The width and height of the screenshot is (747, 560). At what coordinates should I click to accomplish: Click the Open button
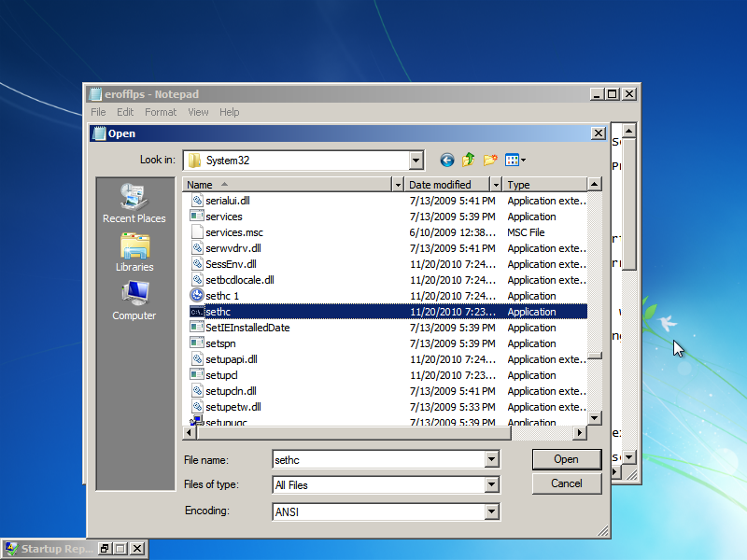click(567, 459)
